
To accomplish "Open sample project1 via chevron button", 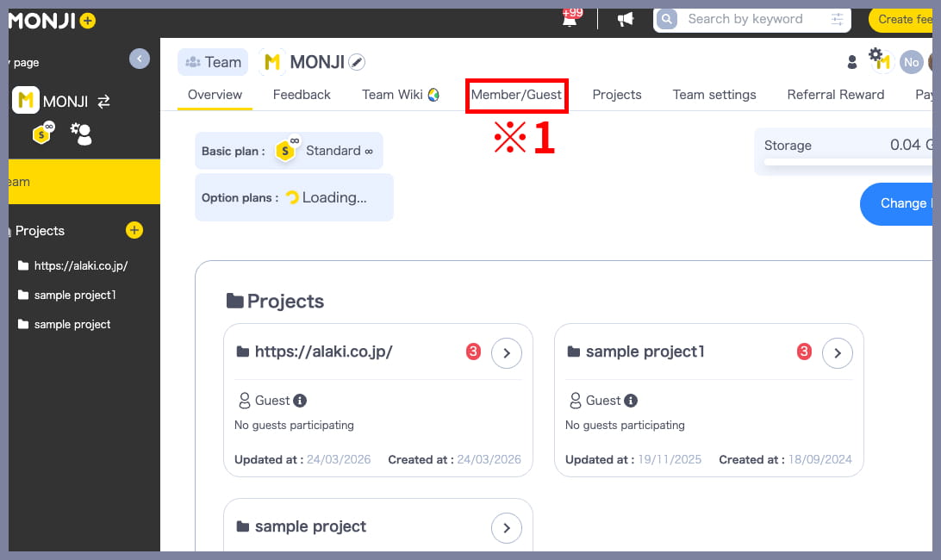I will coord(838,353).
